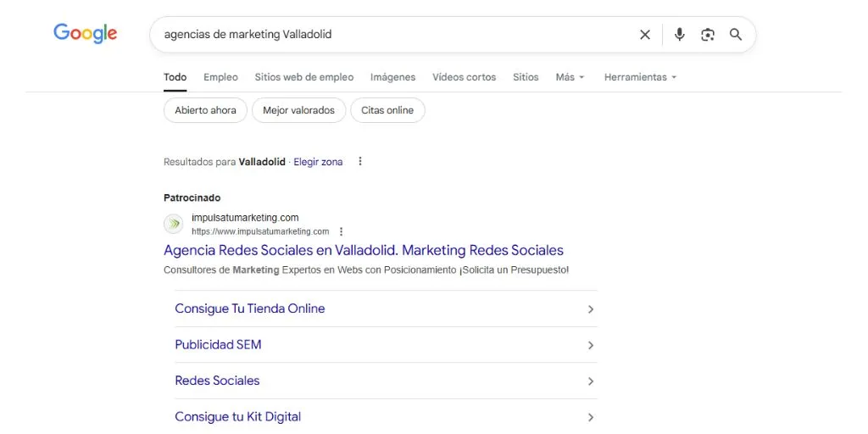The height and width of the screenshot is (434, 868).
Task: Apply the Mejor valorados filter chip
Action: coord(299,110)
